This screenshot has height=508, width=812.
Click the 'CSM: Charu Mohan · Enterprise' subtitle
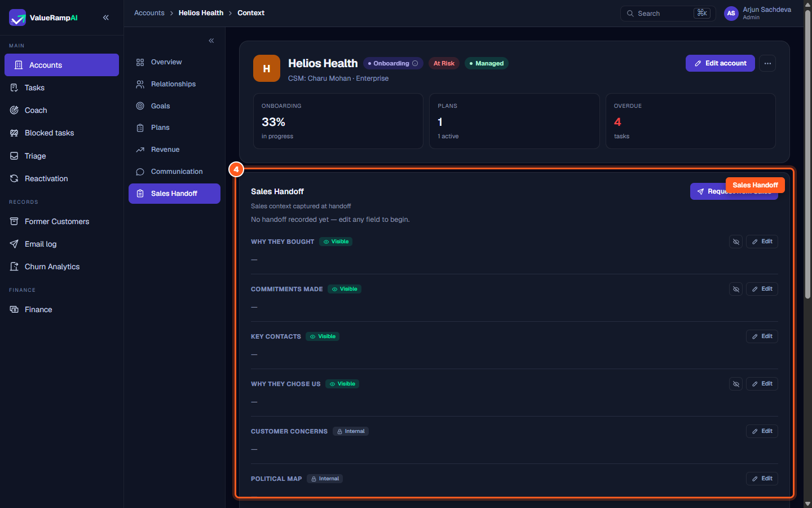click(338, 78)
